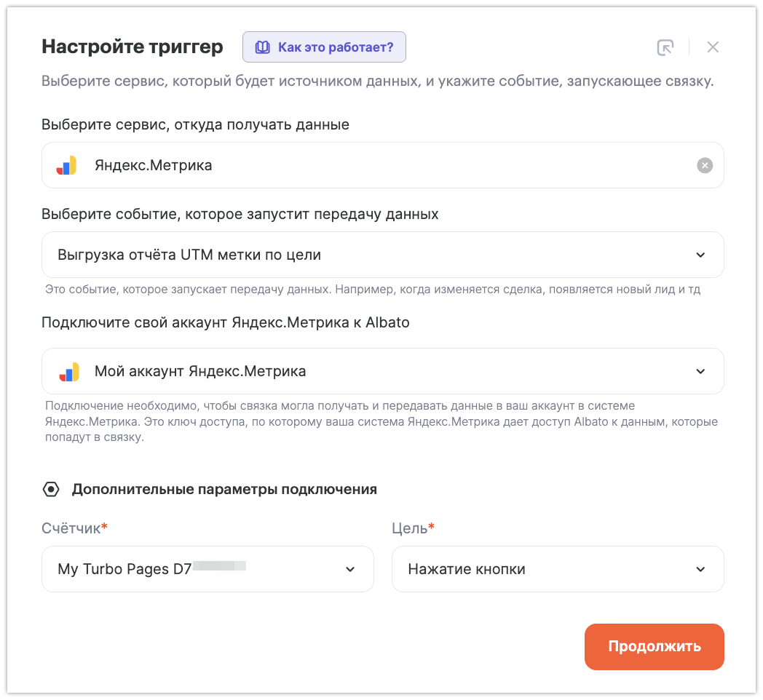Click the book icon beside "Как это работает?"
Viewport: 763px width, 700px height.
click(x=262, y=47)
